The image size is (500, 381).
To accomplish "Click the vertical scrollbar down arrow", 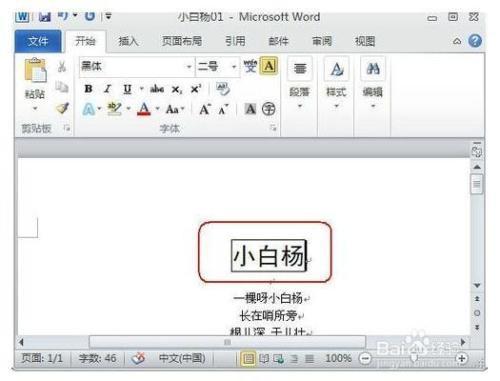I will (477, 286).
